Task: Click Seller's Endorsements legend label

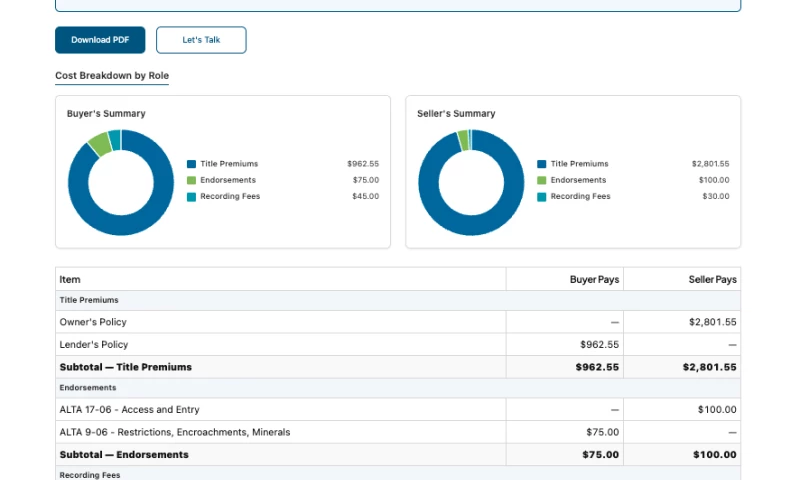Action: point(578,180)
